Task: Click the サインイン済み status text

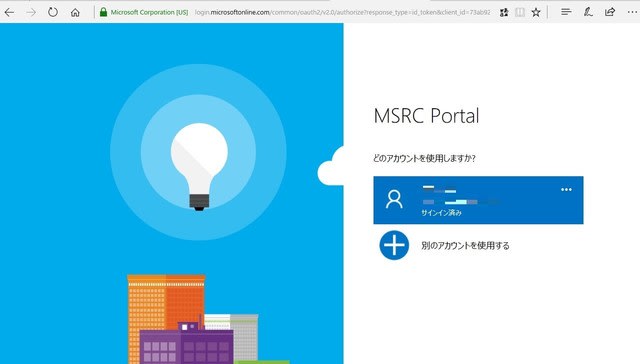Action: tap(441, 213)
